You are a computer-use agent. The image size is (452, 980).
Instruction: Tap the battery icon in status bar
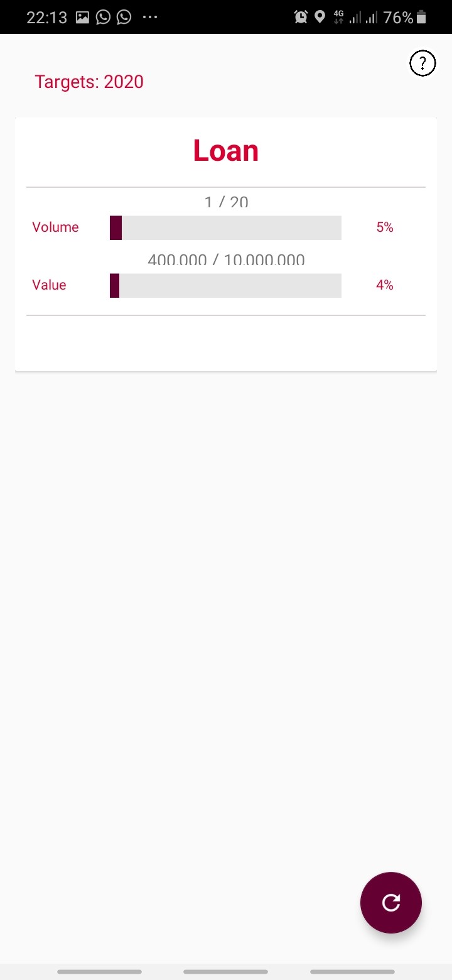(421, 17)
